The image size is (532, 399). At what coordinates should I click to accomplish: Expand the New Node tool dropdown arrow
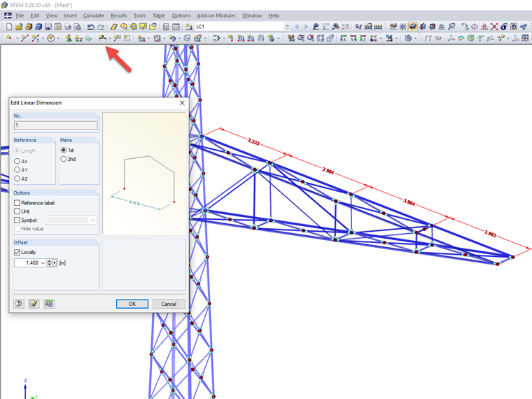coord(17,38)
